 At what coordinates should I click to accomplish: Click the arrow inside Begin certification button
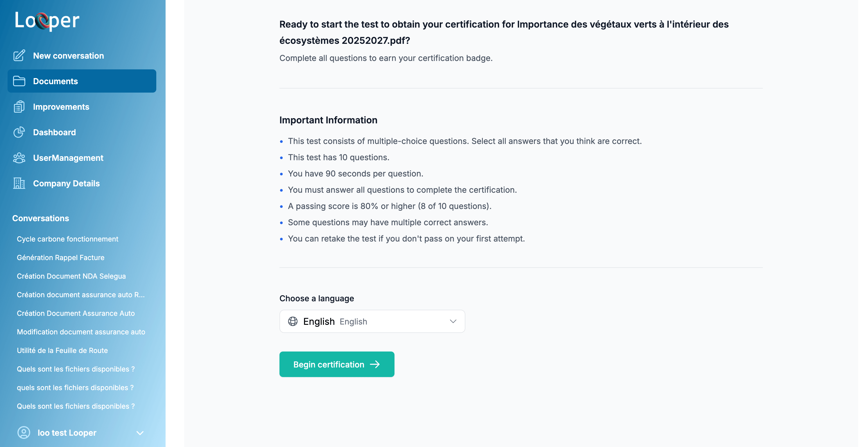point(375,364)
